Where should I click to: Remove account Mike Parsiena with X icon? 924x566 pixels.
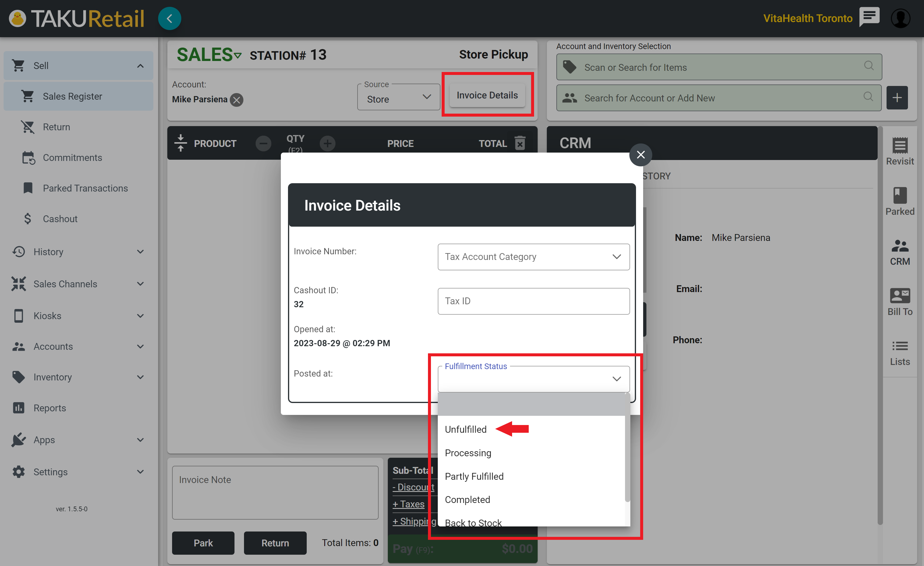point(237,100)
